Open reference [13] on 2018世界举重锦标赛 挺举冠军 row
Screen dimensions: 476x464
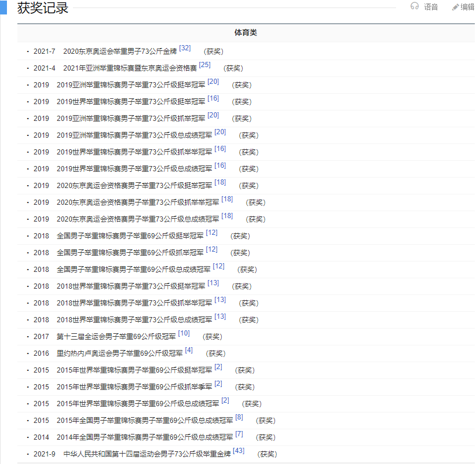click(213, 283)
